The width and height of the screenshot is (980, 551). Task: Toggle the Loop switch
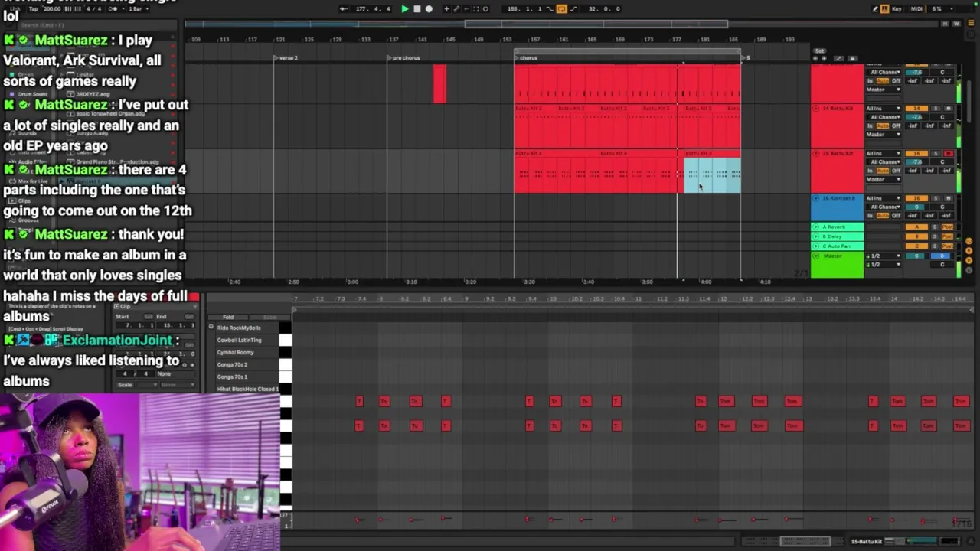click(561, 9)
